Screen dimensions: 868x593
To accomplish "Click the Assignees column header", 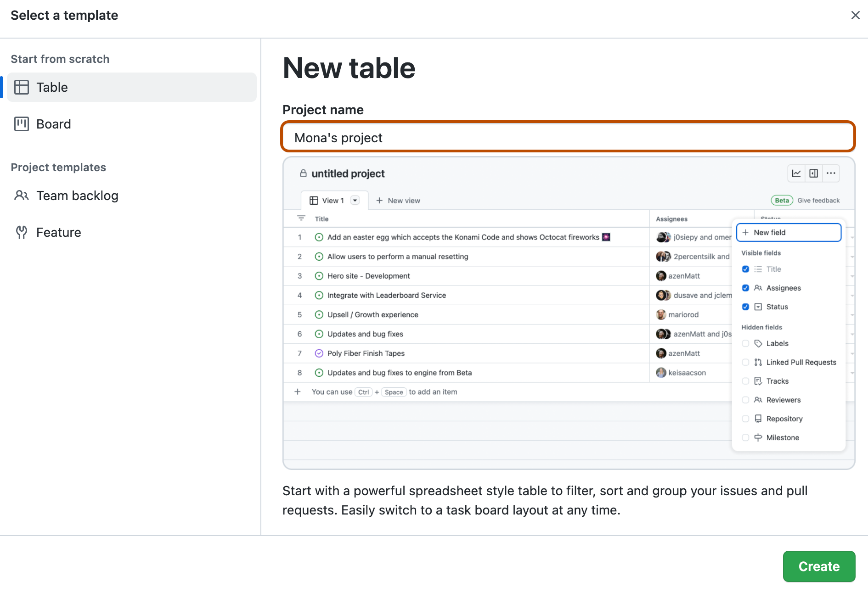I will point(671,219).
